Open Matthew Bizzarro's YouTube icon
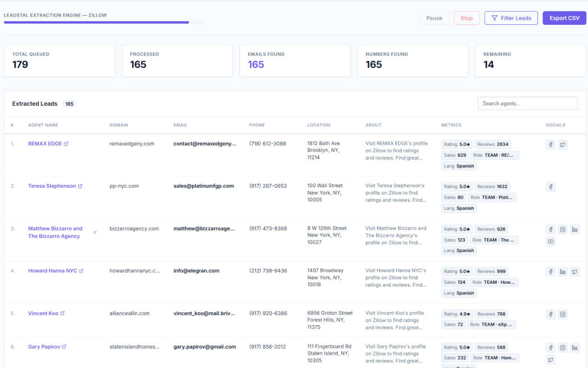 click(x=551, y=241)
